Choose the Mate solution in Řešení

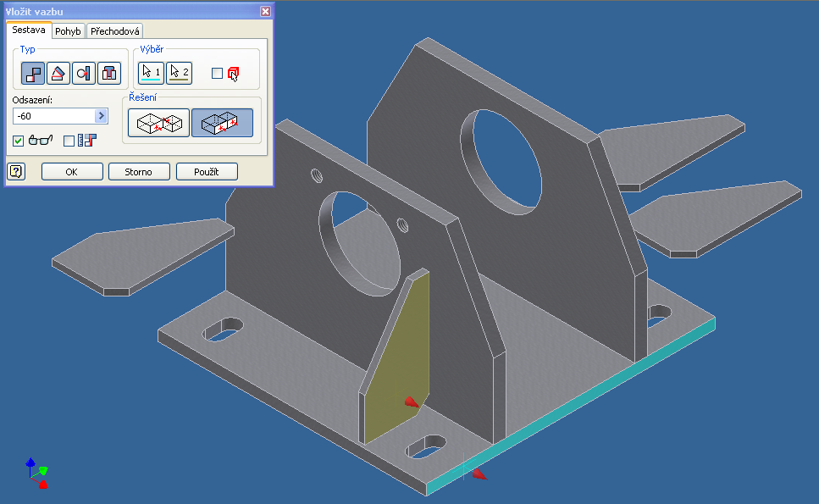pos(158,123)
